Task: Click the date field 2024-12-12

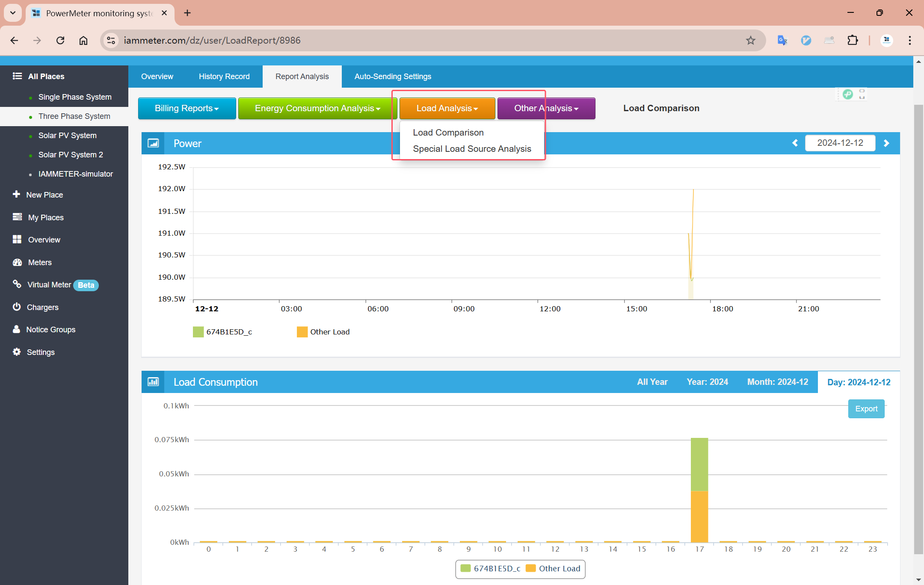Action: point(840,143)
